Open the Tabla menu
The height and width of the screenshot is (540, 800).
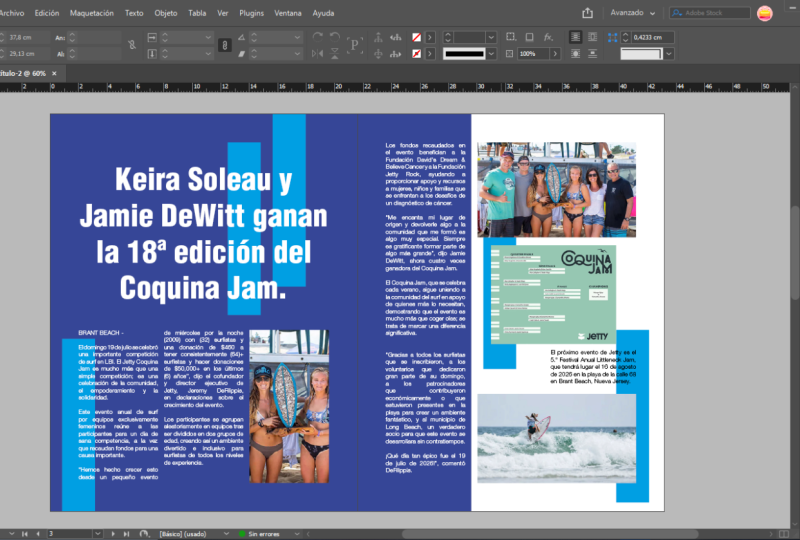coord(197,13)
